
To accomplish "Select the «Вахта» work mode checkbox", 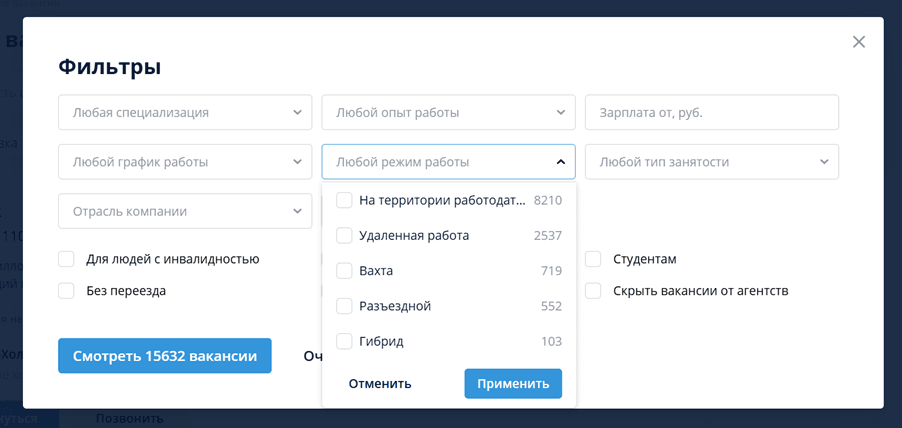I will [344, 271].
